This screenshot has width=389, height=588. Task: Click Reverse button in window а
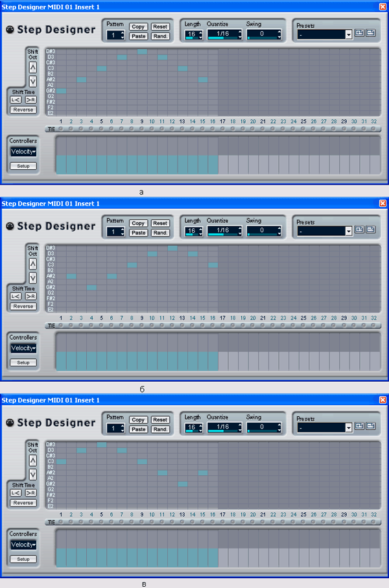(23, 110)
